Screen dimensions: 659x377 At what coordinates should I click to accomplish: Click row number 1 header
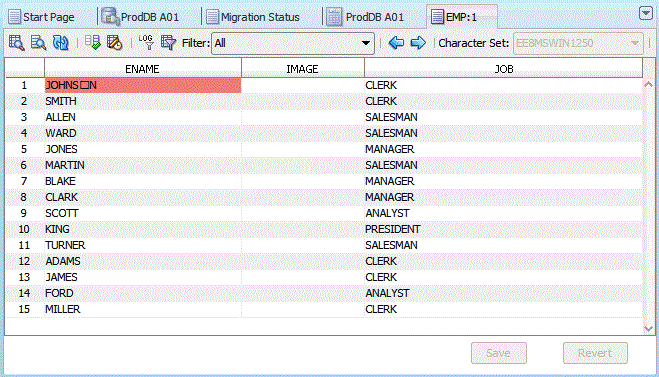[24, 85]
